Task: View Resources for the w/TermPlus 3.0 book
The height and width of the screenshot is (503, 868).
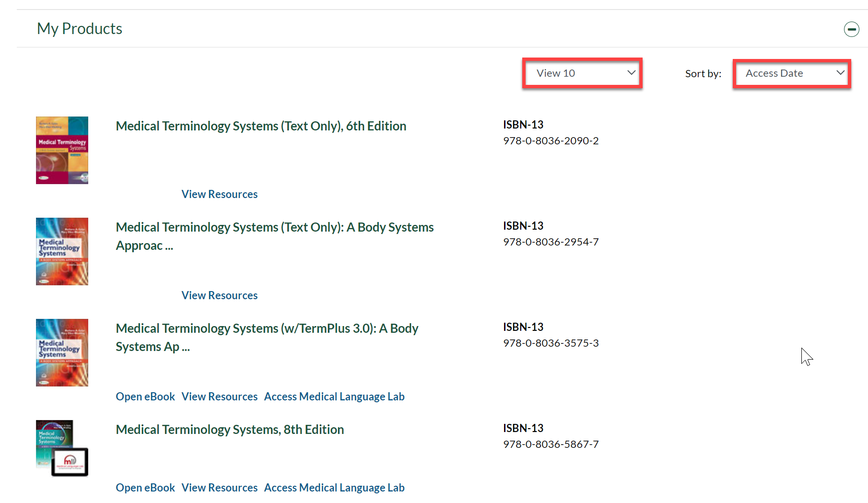Action: click(x=219, y=397)
